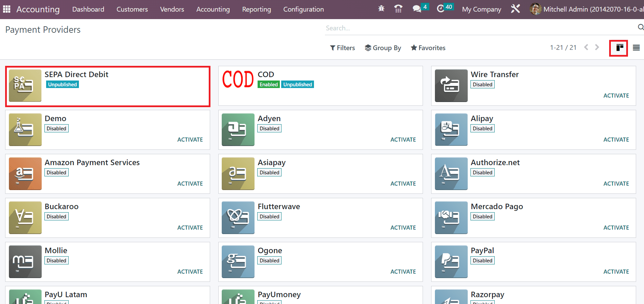Click the Authorize.net provider icon

(x=451, y=174)
